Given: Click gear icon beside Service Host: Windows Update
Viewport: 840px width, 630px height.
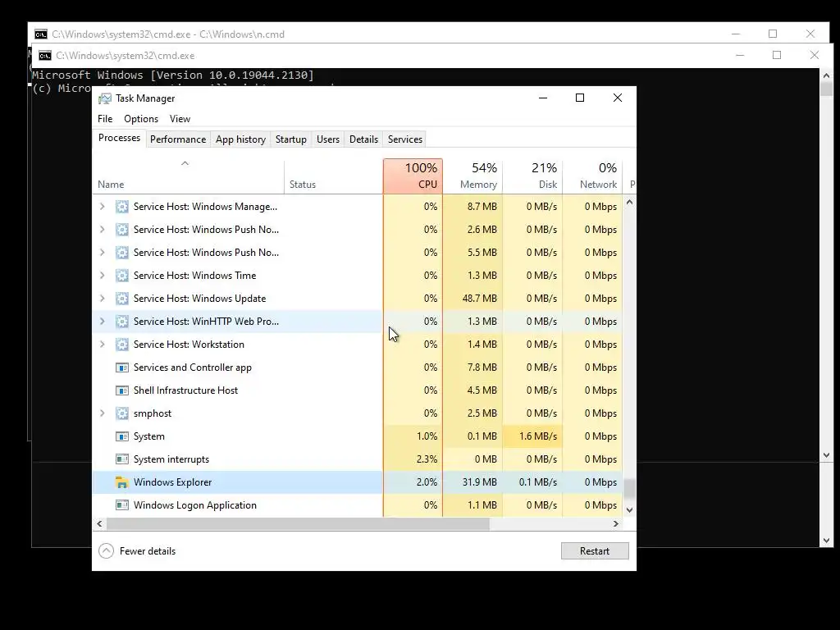Looking at the screenshot, I should point(122,299).
